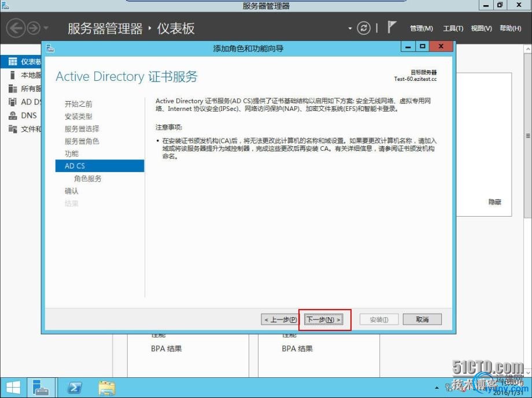This screenshot has height=398, width=532.
Task: Click Server Manager window icon in title bar
Action: (5, 5)
